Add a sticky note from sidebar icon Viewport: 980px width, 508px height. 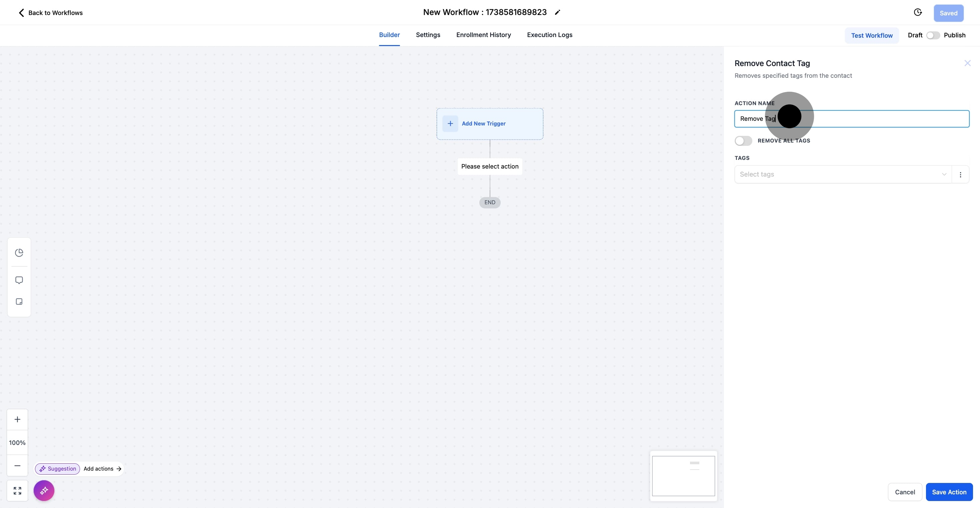[x=19, y=302]
